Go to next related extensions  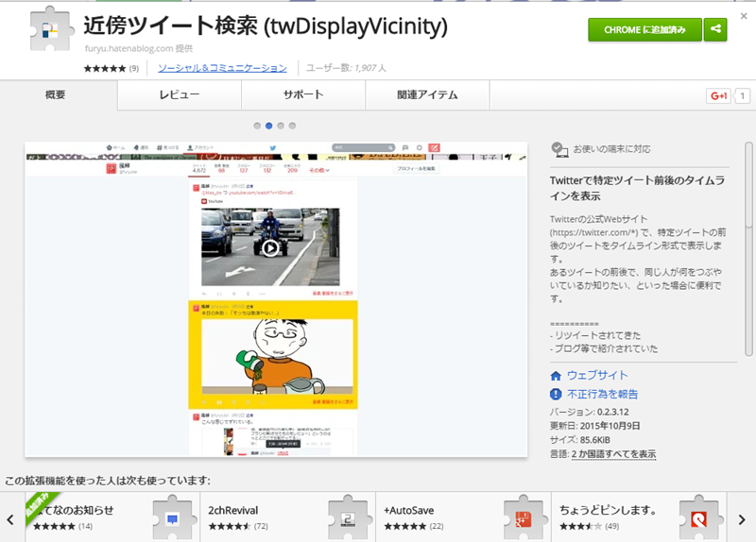(742, 519)
